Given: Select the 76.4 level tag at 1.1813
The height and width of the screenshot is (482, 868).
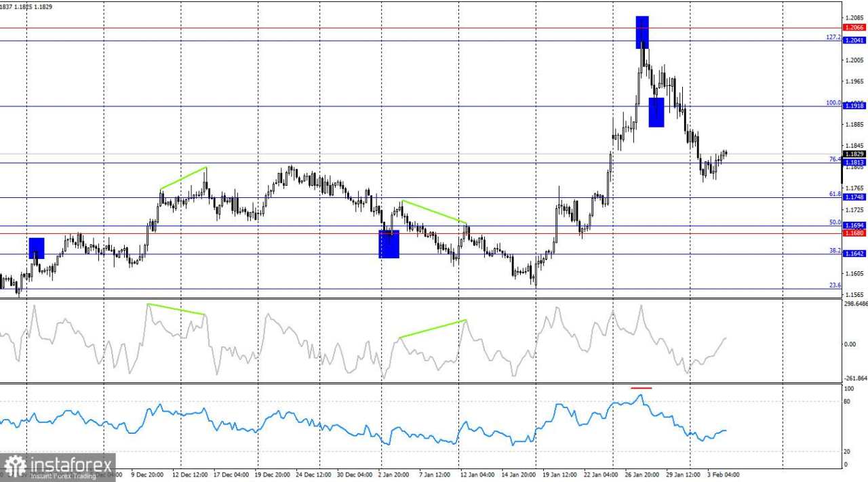Looking at the screenshot, I should [x=853, y=163].
